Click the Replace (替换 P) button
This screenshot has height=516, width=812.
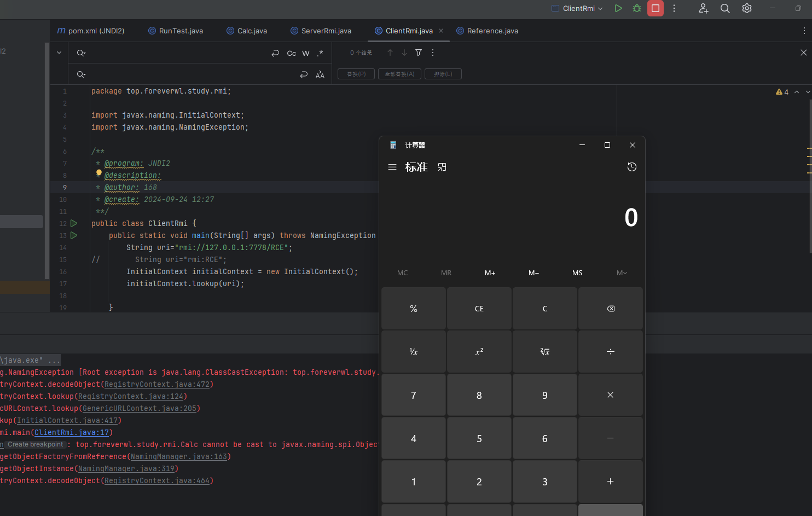[356, 74]
